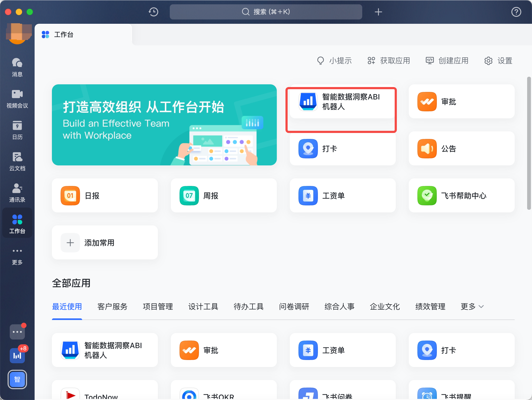The image size is (532, 400).
Task: Open 打卡 under 最近使用
Action: click(x=461, y=350)
